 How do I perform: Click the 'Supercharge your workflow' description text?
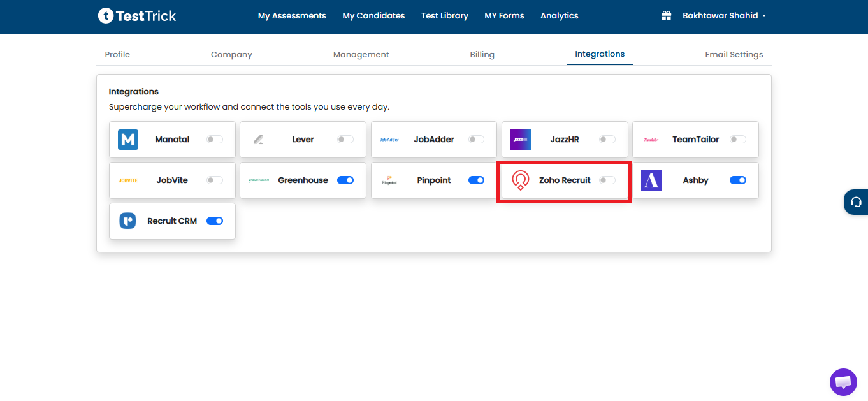[249, 107]
